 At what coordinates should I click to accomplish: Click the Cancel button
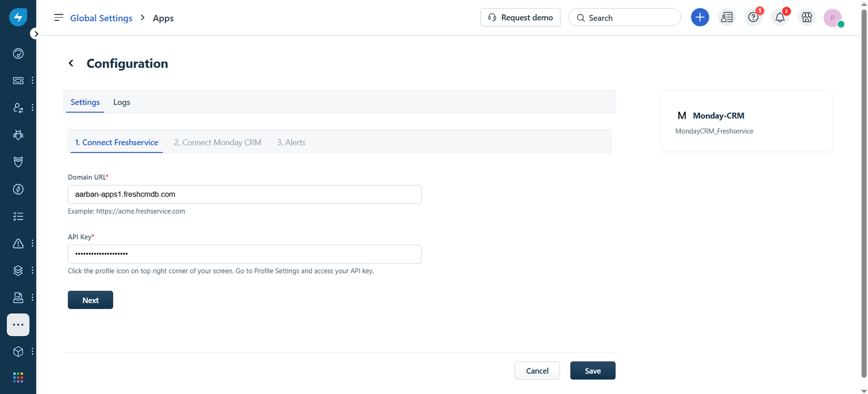coord(537,370)
